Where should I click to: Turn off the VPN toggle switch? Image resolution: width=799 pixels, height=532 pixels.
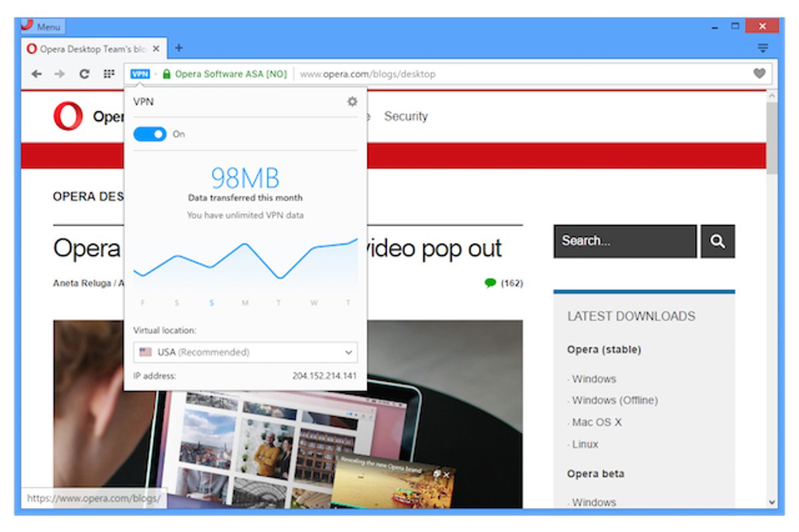(x=150, y=134)
